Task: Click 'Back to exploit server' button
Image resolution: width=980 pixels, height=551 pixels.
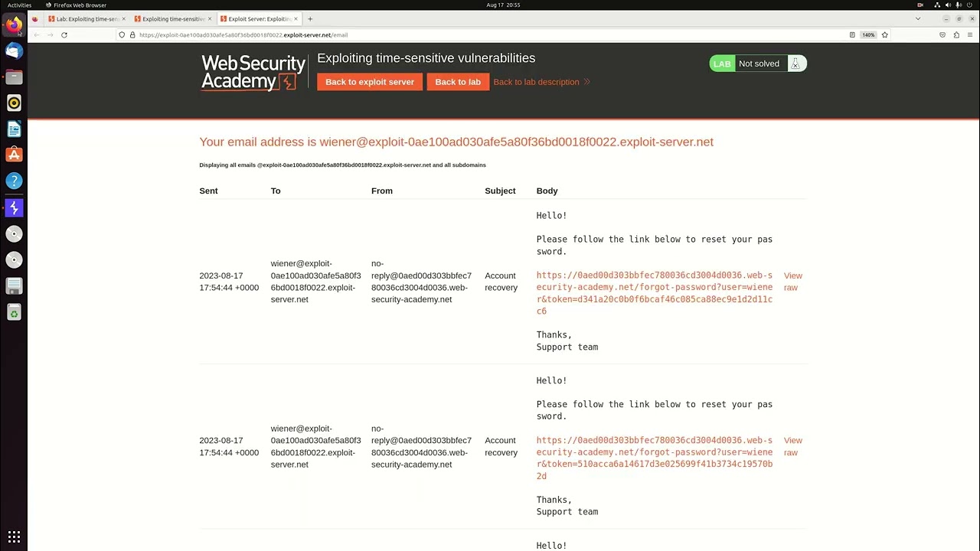Action: [370, 82]
